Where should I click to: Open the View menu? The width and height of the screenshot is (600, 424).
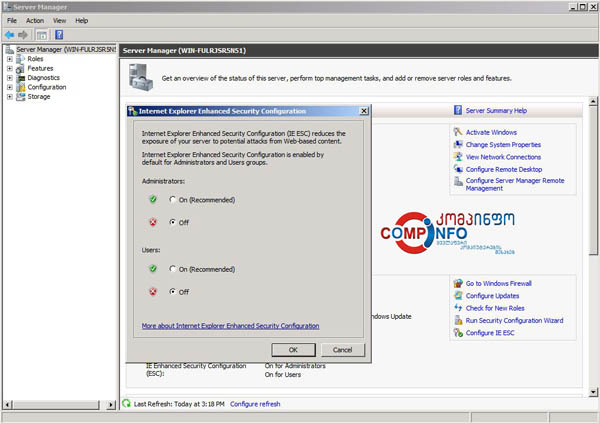pyautogui.click(x=59, y=21)
